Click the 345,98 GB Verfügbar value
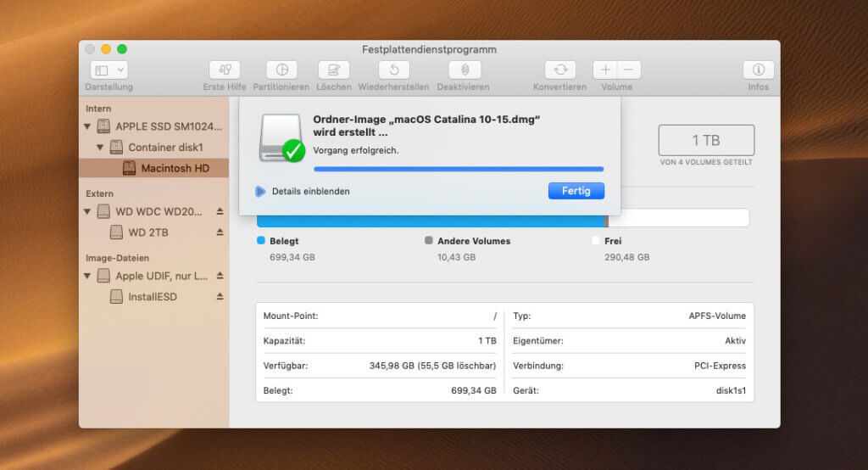Viewport: 868px width, 470px height. (433, 366)
